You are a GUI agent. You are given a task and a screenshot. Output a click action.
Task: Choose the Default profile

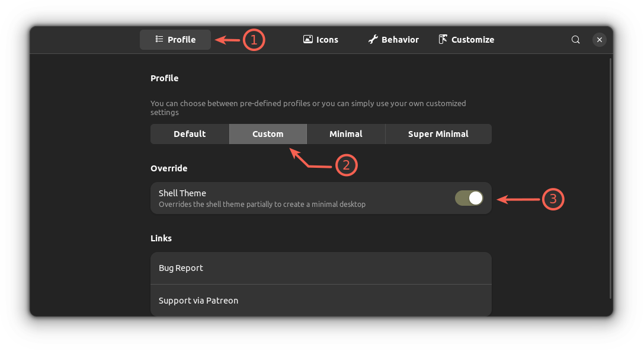pos(190,134)
